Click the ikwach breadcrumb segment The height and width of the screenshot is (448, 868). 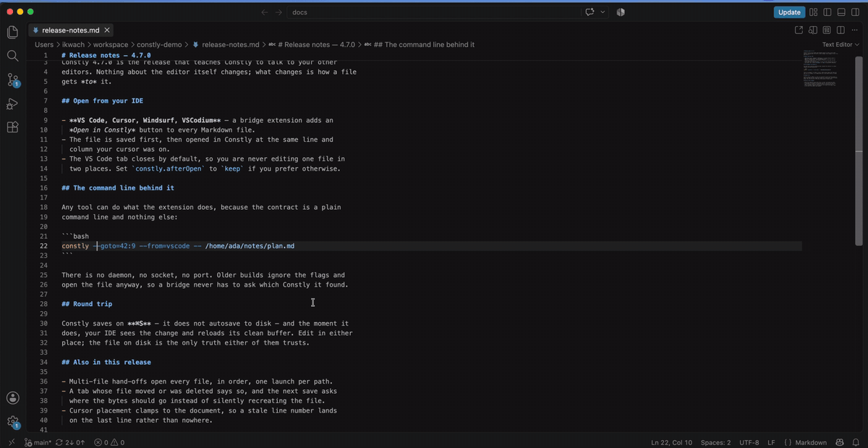click(x=75, y=45)
